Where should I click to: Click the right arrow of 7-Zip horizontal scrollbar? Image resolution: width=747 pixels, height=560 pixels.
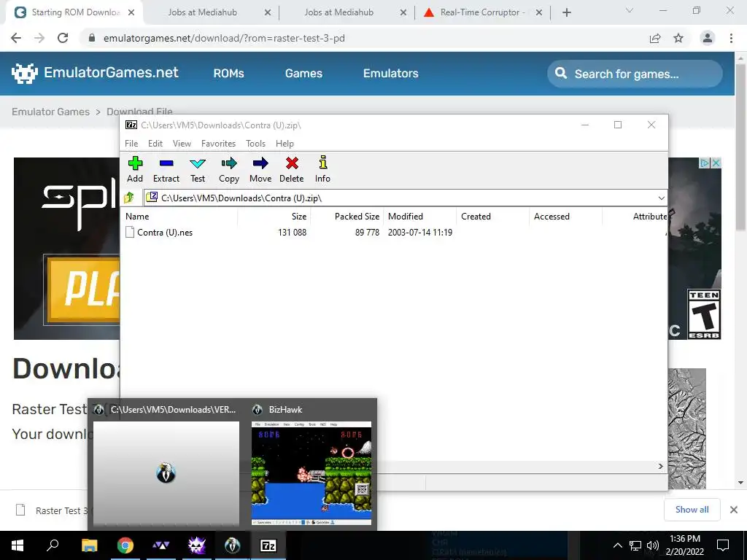click(661, 466)
